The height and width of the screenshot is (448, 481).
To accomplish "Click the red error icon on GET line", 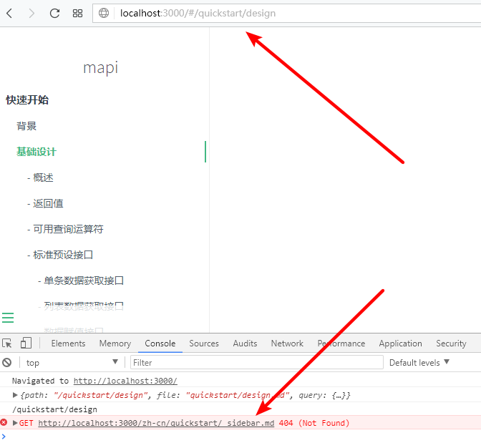I will (4, 422).
